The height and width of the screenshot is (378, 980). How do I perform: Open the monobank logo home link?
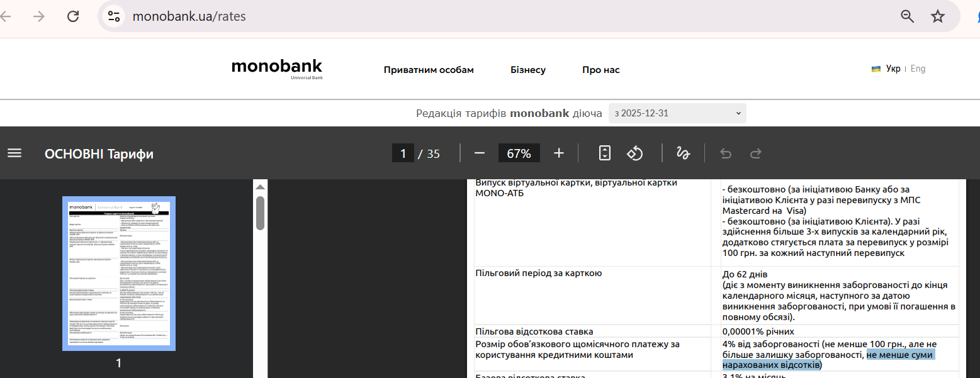[277, 69]
